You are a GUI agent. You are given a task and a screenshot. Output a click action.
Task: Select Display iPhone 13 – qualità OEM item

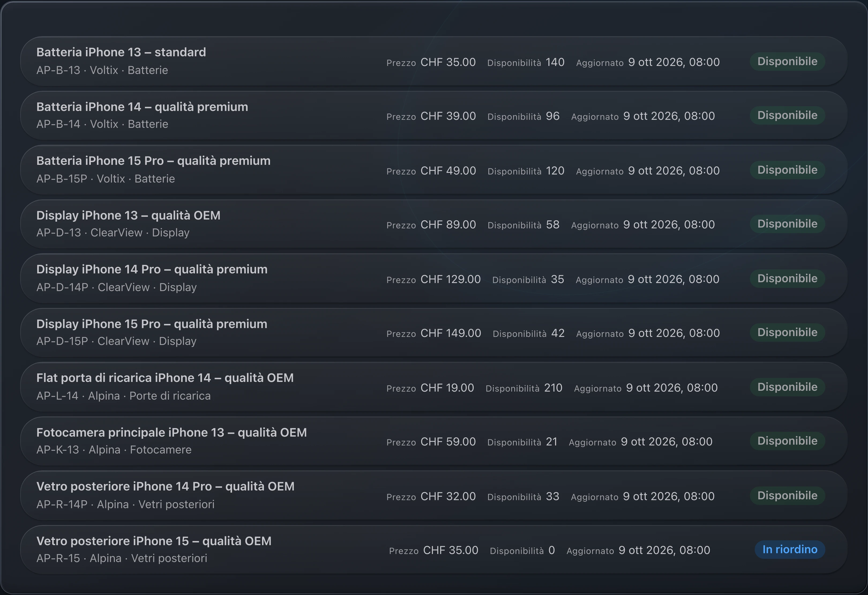[434, 224]
